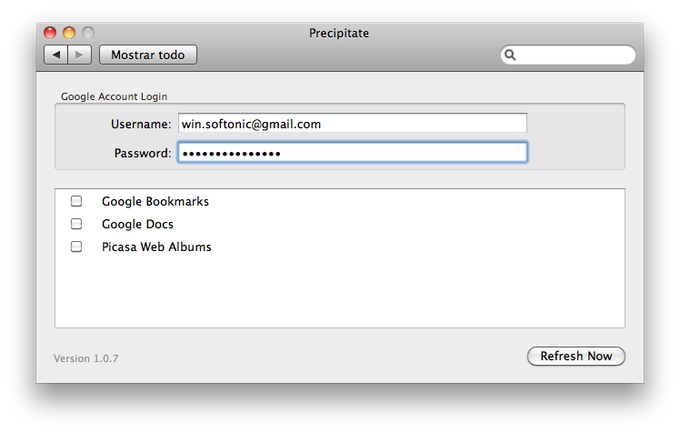Viewport: 680px width, 433px height.
Task: Go back with the left arrow button
Action: click(56, 55)
